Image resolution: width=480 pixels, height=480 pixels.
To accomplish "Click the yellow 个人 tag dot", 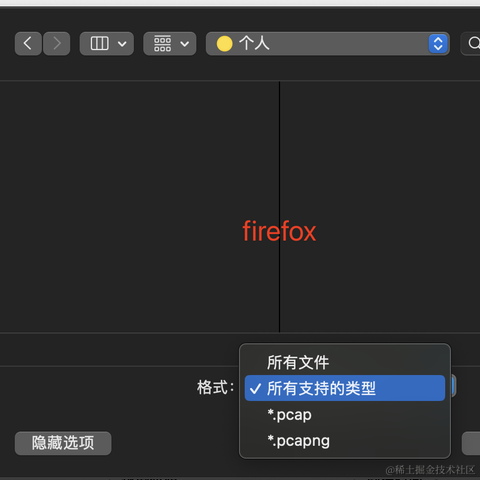I will pos(224,44).
